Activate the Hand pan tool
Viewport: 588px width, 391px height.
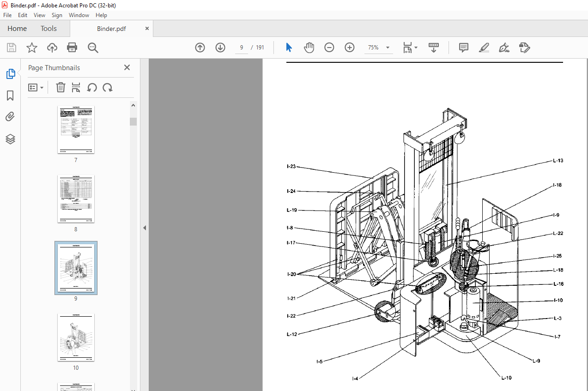point(309,48)
